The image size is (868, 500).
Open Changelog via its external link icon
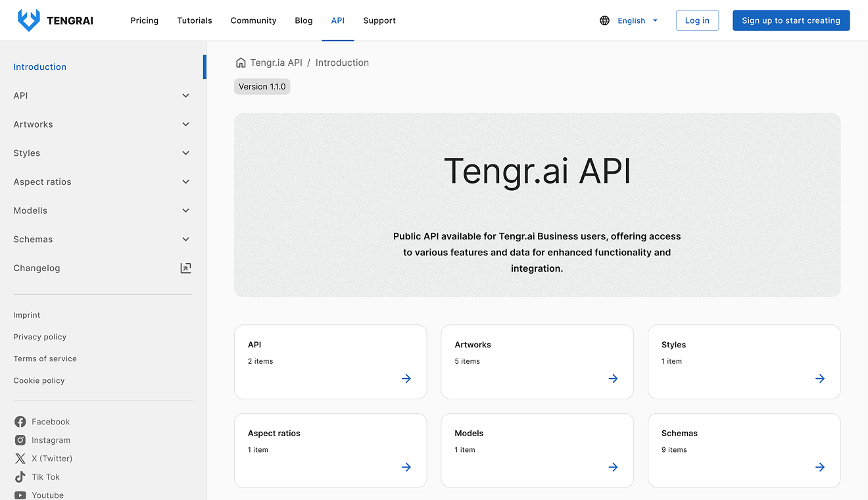pos(185,268)
